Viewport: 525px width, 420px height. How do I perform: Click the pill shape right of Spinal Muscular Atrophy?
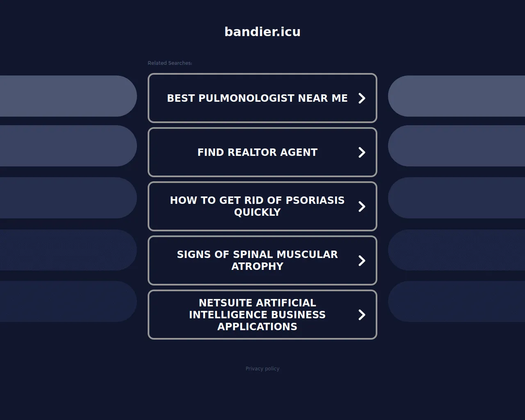(456, 250)
